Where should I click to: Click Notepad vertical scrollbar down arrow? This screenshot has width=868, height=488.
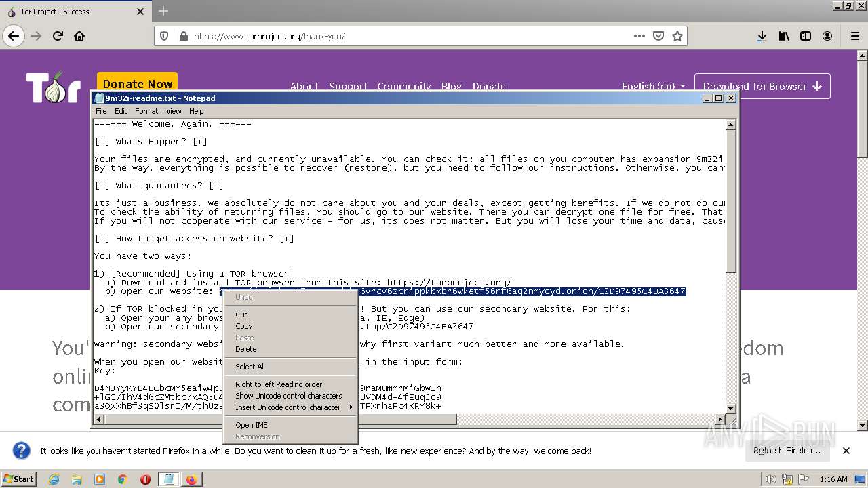(x=730, y=408)
